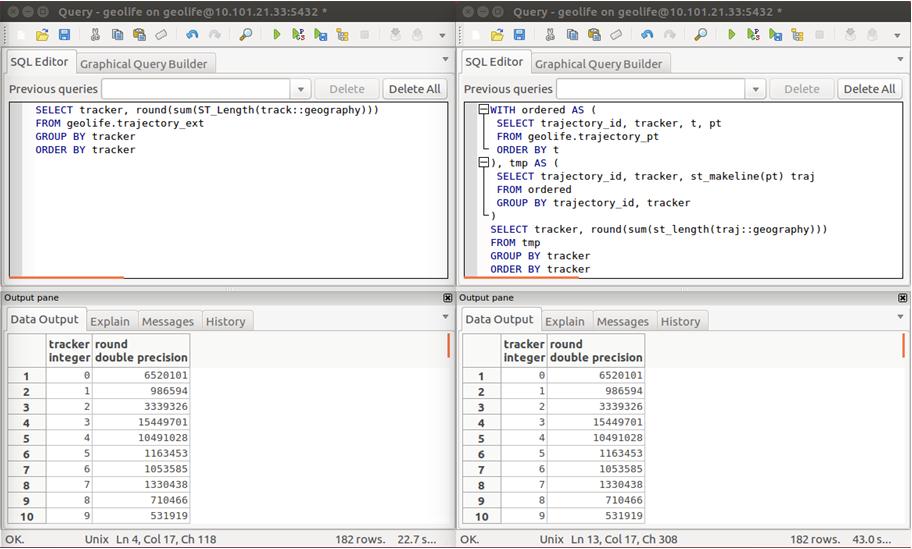Click Find magnifier icon in left window
This screenshot has height=549, width=912.
246,35
